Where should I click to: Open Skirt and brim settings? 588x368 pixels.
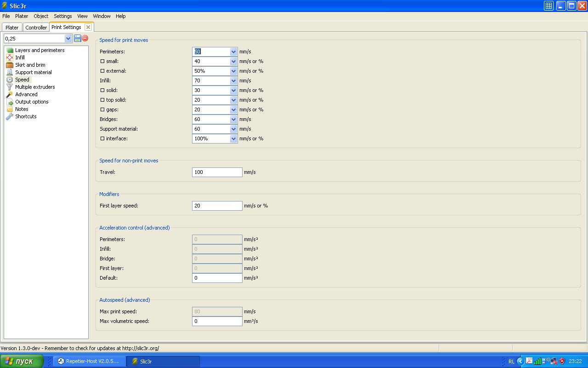tap(30, 65)
